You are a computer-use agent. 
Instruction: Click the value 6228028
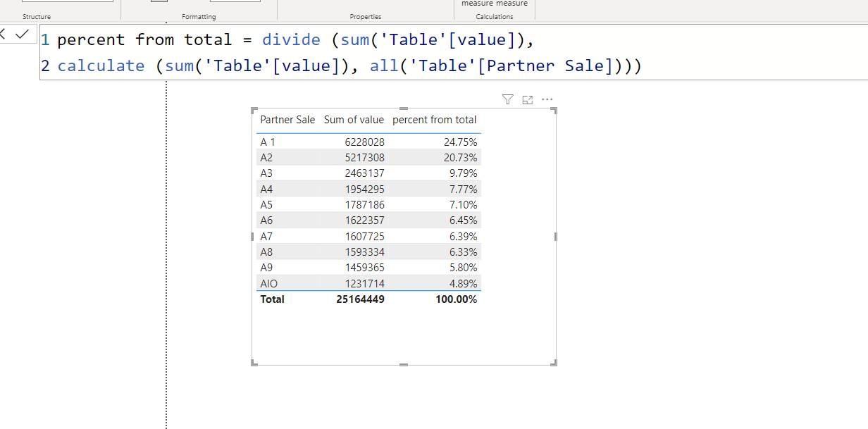(364, 142)
